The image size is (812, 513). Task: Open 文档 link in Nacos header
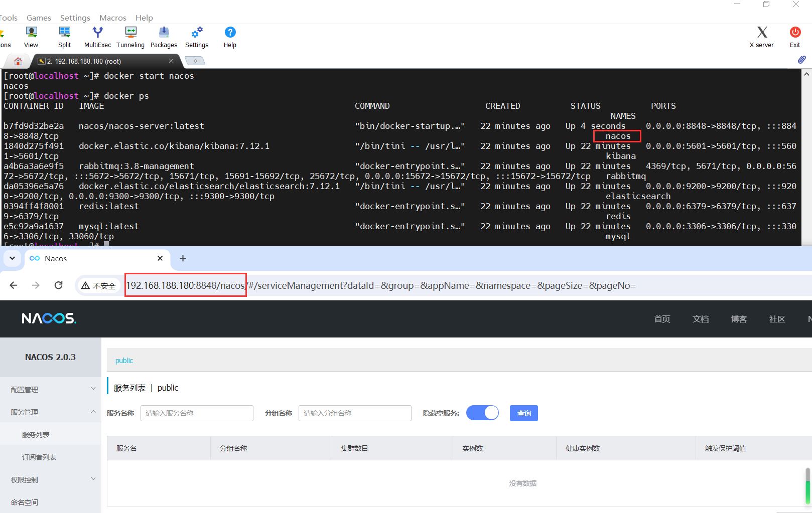[701, 319]
